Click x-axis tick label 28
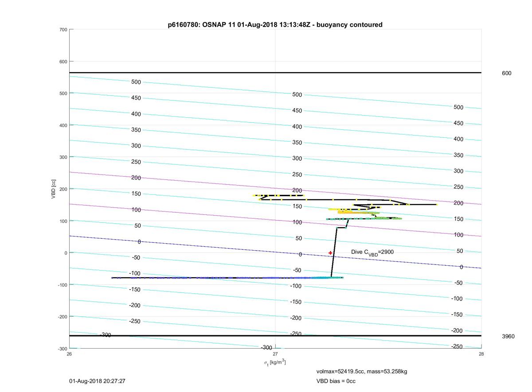The width and height of the screenshot is (532, 392). [x=481, y=354]
